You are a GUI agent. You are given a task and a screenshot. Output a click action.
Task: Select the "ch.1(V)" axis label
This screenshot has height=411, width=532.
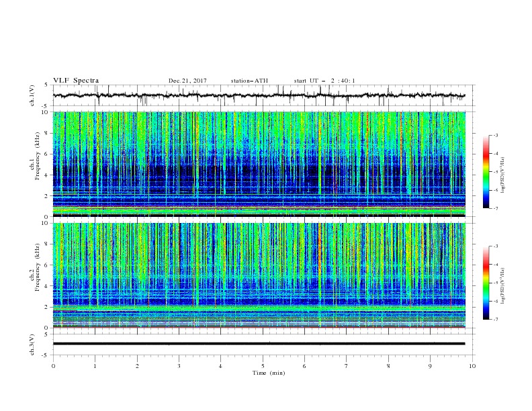[x=32, y=95]
